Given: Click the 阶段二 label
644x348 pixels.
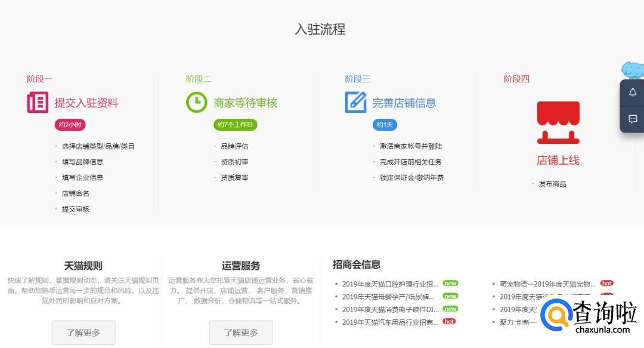Looking at the screenshot, I should pyautogui.click(x=199, y=79).
